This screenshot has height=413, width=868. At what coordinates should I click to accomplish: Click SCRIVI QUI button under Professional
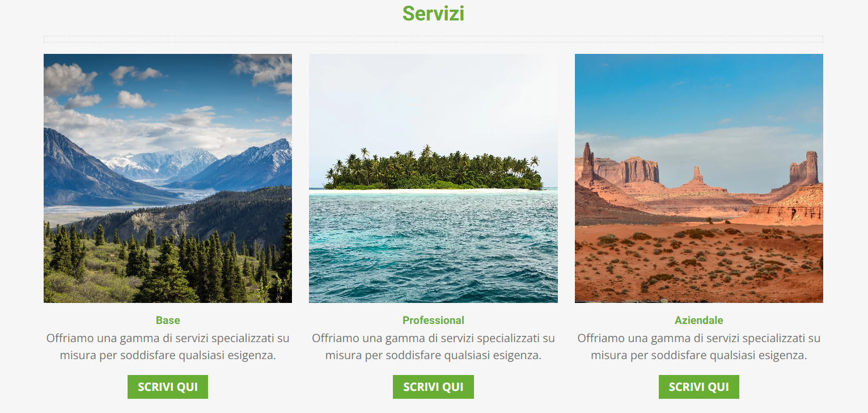pyautogui.click(x=433, y=387)
